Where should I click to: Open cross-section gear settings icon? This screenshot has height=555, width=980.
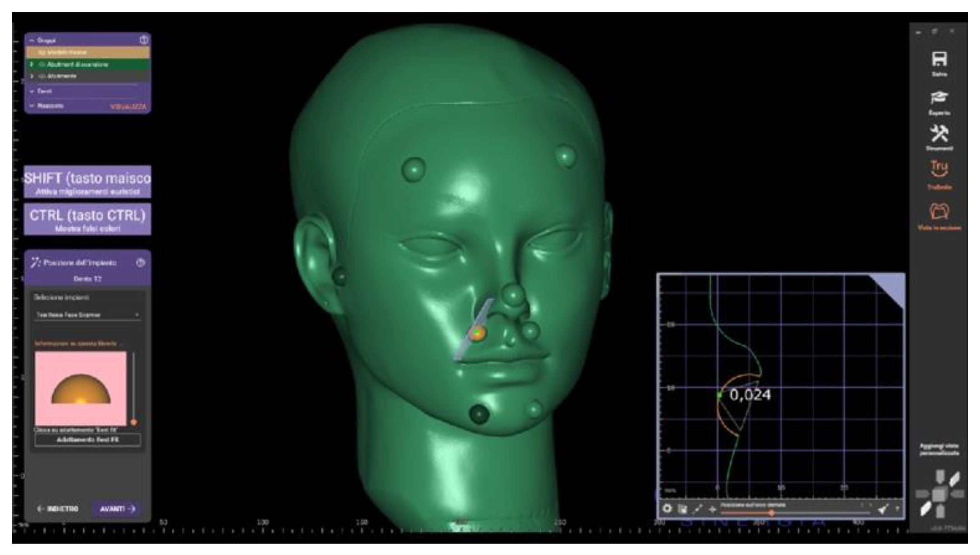tap(667, 509)
